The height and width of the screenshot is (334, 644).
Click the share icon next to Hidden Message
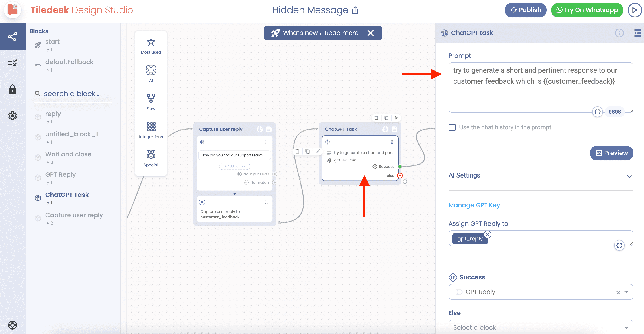pyautogui.click(x=355, y=10)
